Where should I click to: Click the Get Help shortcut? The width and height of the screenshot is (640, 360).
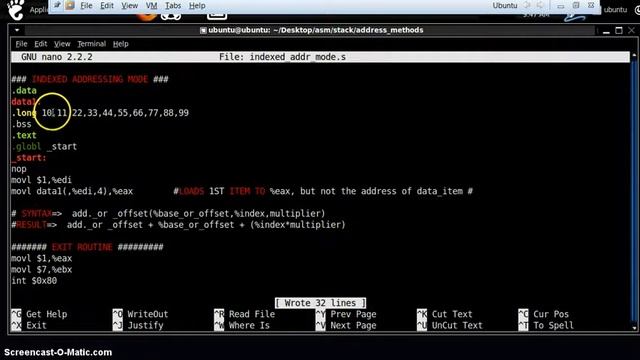pyautogui.click(x=47, y=314)
